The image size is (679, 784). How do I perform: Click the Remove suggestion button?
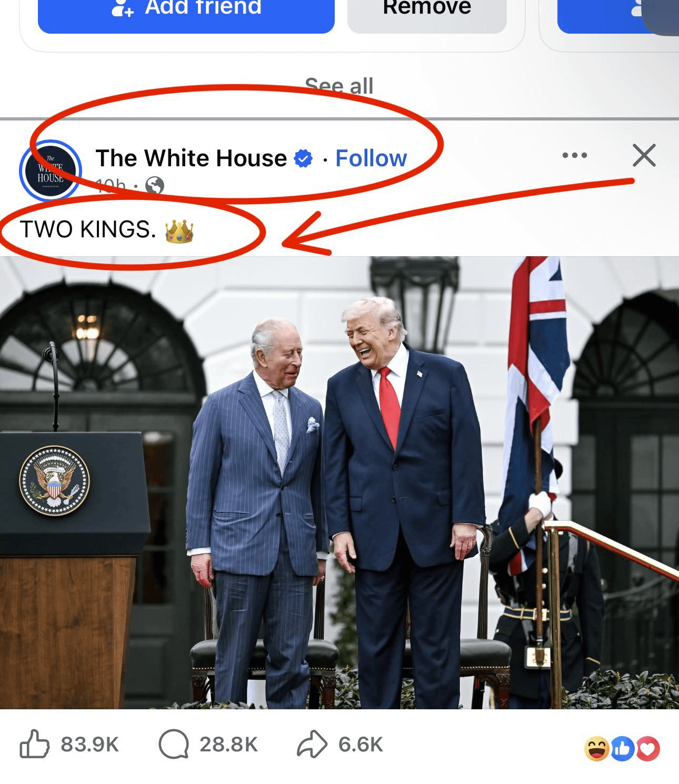[427, 13]
